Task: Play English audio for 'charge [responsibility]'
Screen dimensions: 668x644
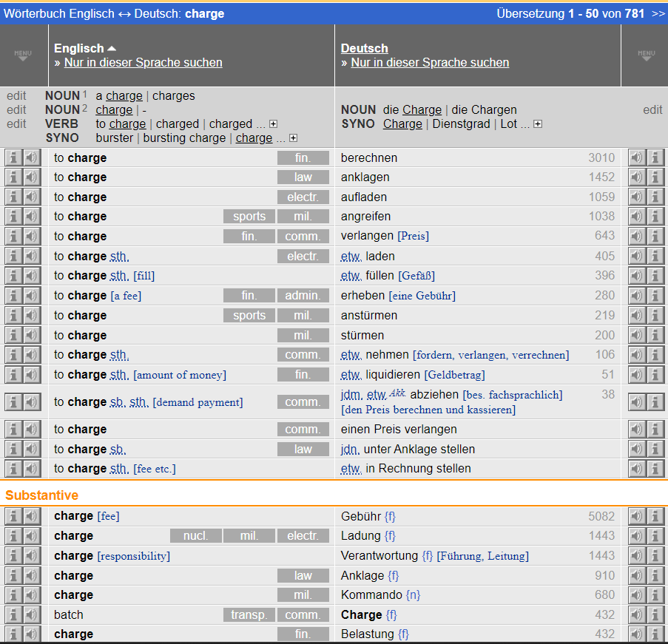Action: 32,556
